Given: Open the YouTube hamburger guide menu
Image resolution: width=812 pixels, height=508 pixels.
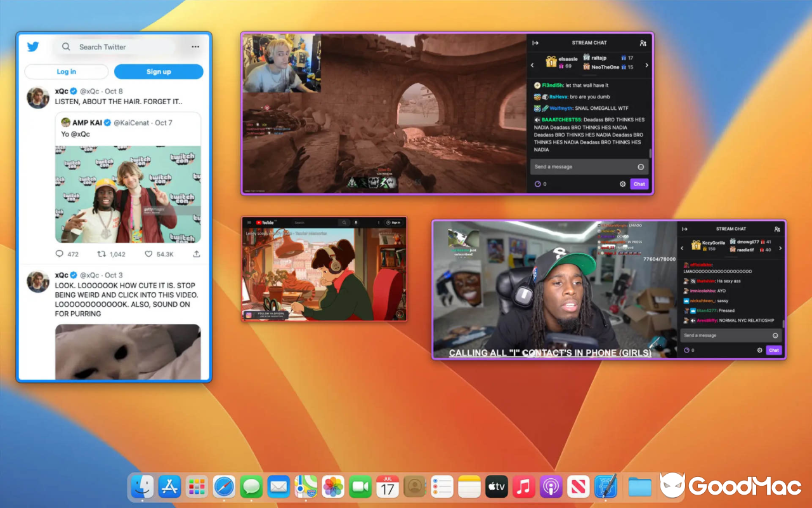Looking at the screenshot, I should 249,223.
